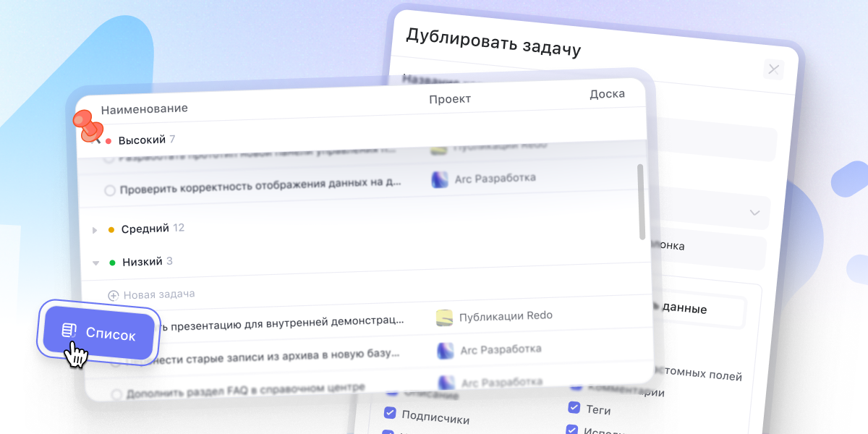Image resolution: width=868 pixels, height=434 pixels.
Task: Uncheck the Подписчики checkbox
Action: point(390,412)
